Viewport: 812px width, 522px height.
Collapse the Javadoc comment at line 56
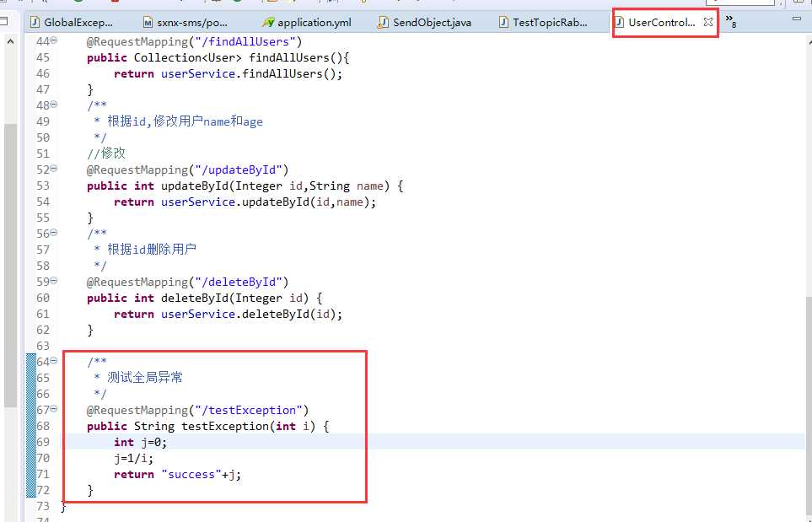pyautogui.click(x=54, y=233)
